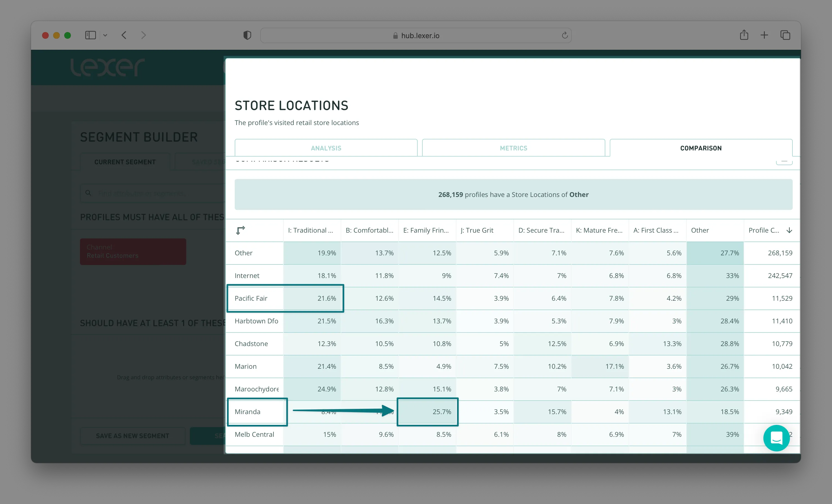Go back with the browser back arrow
The height and width of the screenshot is (504, 832).
[x=124, y=35]
